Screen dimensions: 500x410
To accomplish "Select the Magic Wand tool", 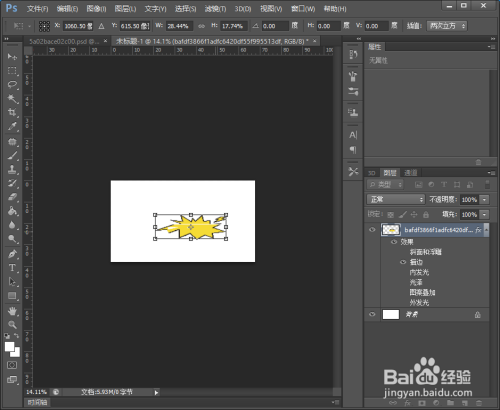I will coord(12,98).
